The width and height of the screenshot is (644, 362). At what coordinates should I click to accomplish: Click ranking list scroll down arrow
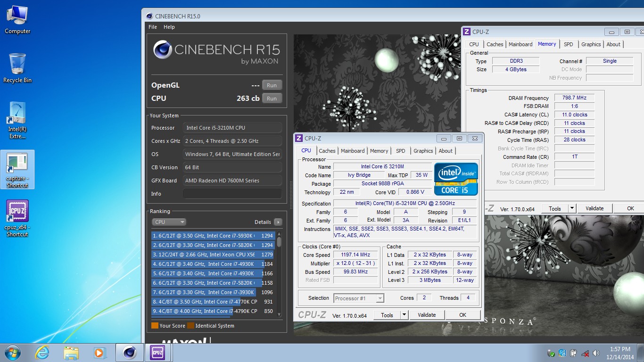pyautogui.click(x=279, y=314)
